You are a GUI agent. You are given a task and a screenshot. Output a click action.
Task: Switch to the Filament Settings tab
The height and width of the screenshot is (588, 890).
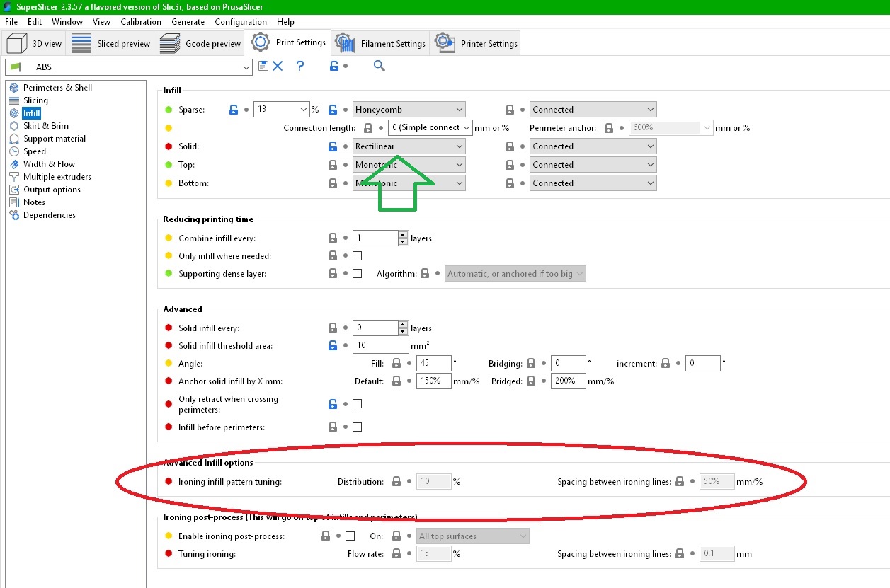380,43
